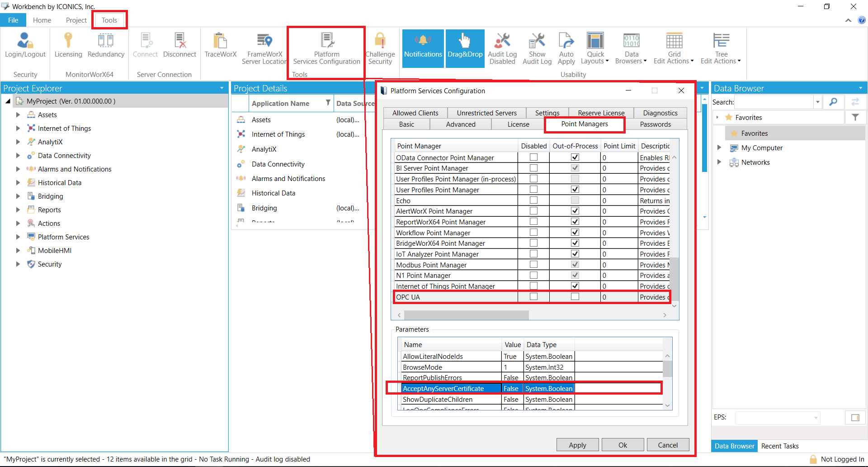Expand Networks node in Data Browser
Image resolution: width=868 pixels, height=467 pixels.
(x=719, y=162)
